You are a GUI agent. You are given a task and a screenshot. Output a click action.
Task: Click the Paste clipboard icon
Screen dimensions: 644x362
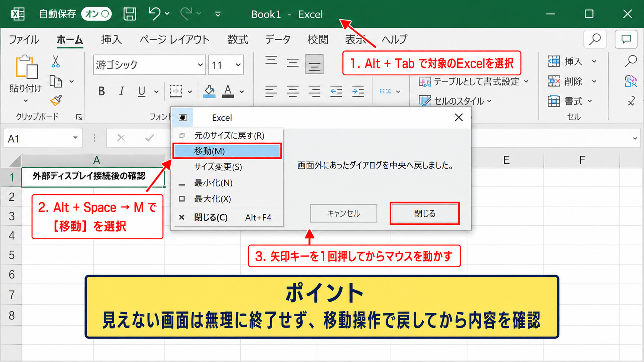[26, 67]
